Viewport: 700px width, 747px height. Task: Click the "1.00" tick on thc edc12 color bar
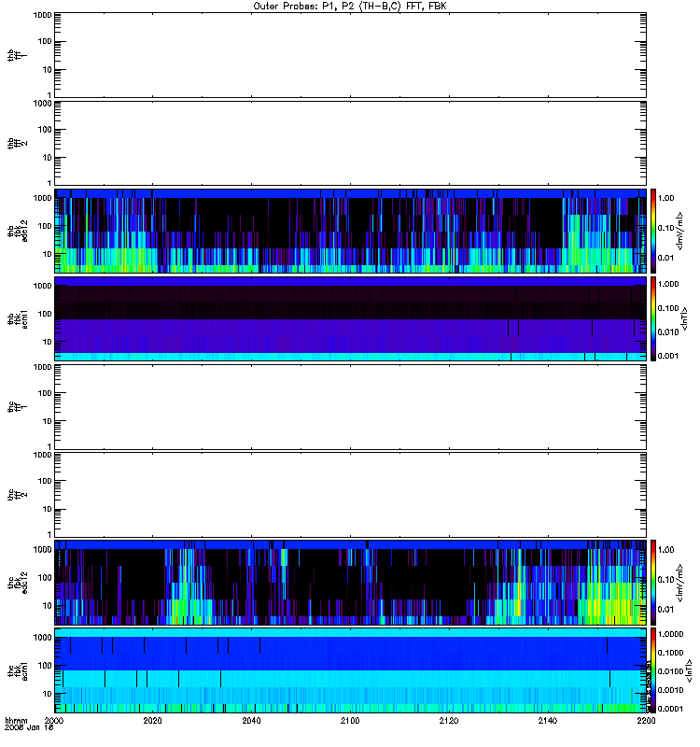click(666, 550)
